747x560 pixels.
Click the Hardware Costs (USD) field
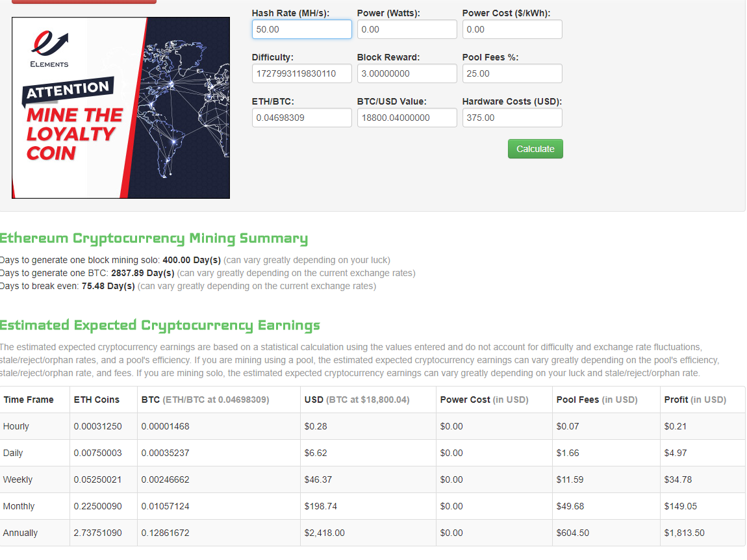click(512, 118)
